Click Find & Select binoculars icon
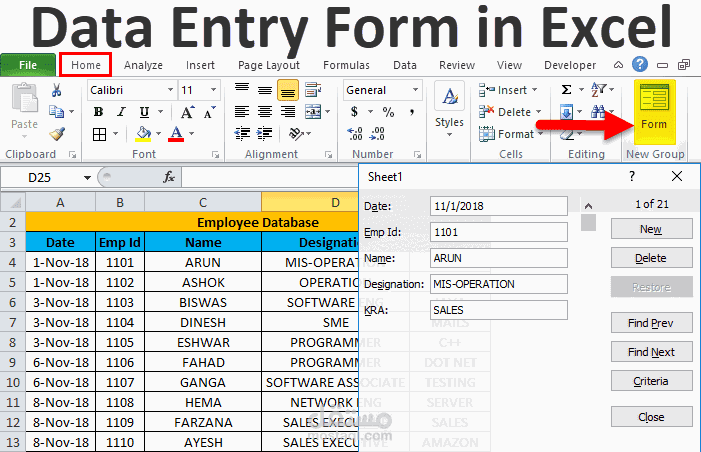This screenshot has width=701, height=452. tap(598, 112)
